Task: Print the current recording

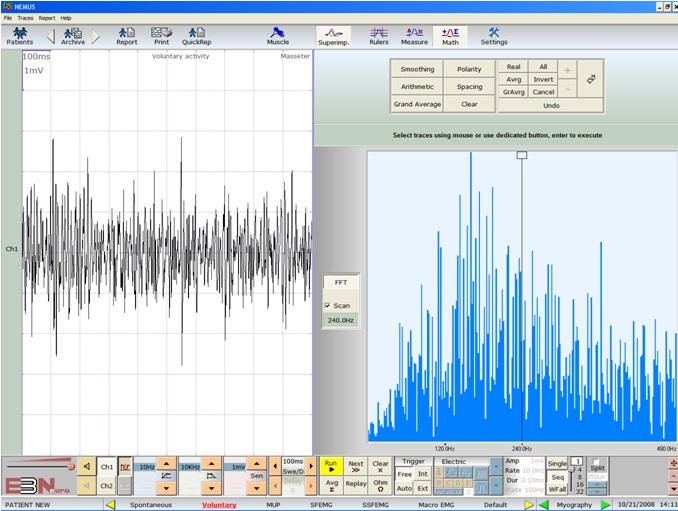Action: coord(160,36)
